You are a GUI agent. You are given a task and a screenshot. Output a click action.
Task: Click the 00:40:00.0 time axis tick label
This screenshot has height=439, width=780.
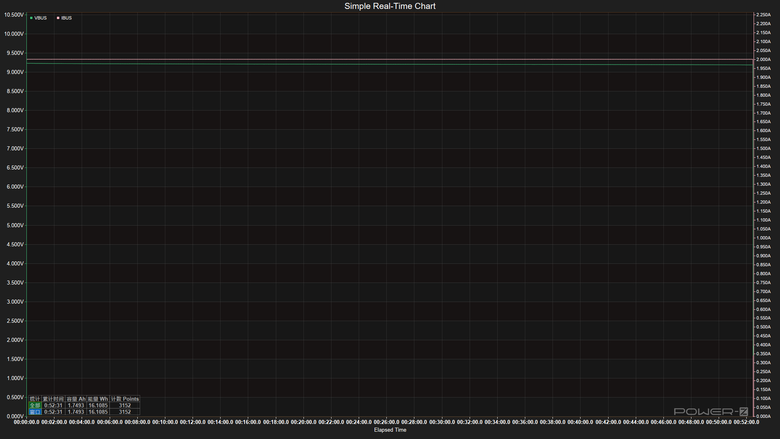580,422
